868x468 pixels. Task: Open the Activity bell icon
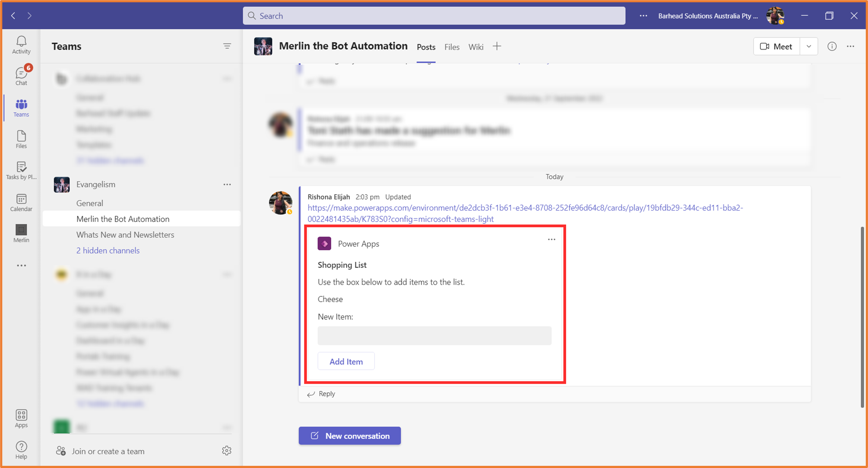pos(21,45)
